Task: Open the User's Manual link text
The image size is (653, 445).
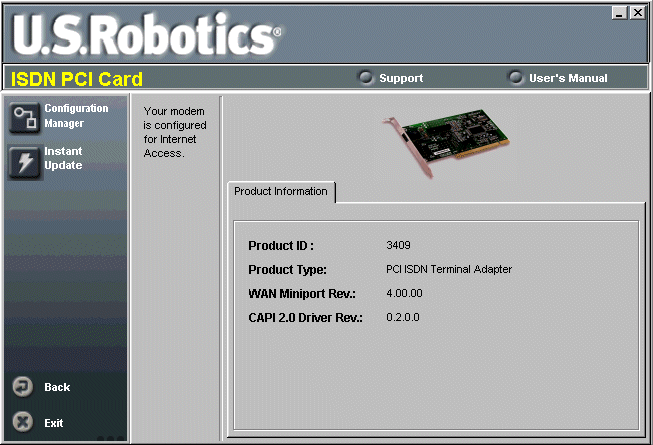Action: (567, 78)
